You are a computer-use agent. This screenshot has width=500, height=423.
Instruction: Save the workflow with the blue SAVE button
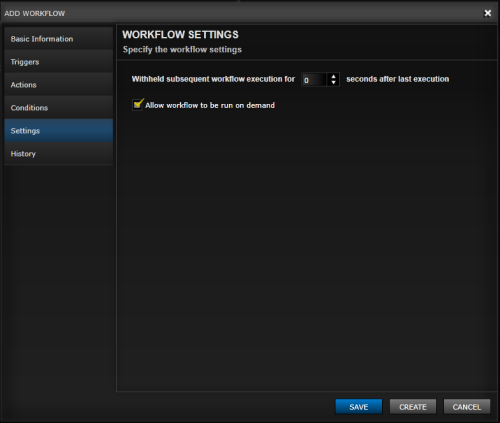click(359, 407)
